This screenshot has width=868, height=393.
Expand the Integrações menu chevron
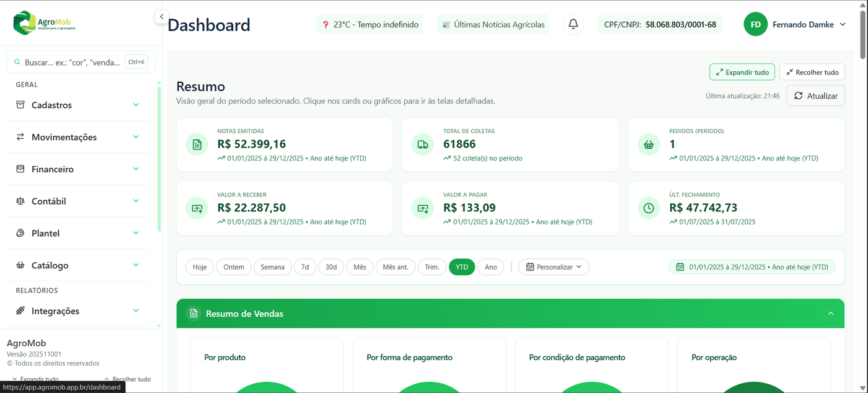point(136,311)
